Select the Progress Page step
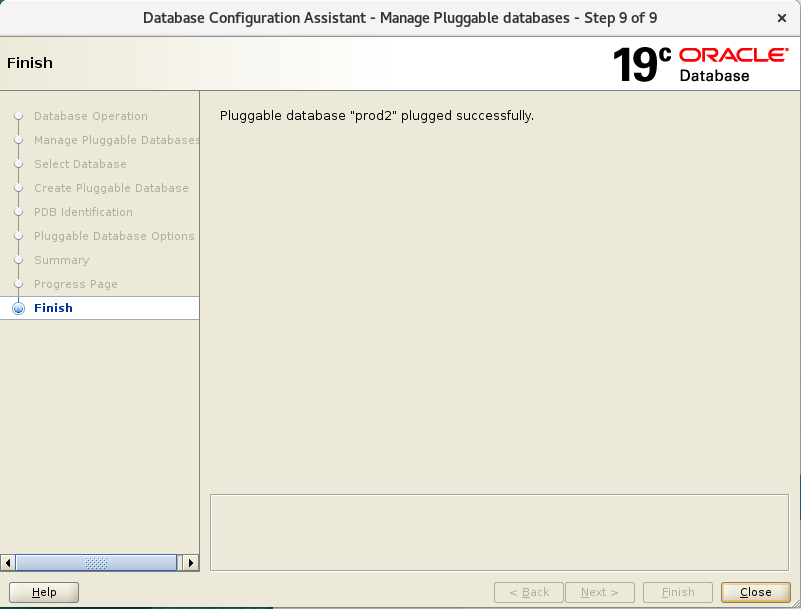Image resolution: width=801 pixels, height=609 pixels. click(x=76, y=284)
